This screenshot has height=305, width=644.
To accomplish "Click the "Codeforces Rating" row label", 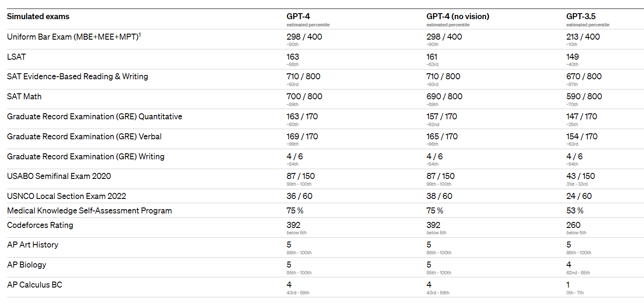I will pos(40,225).
